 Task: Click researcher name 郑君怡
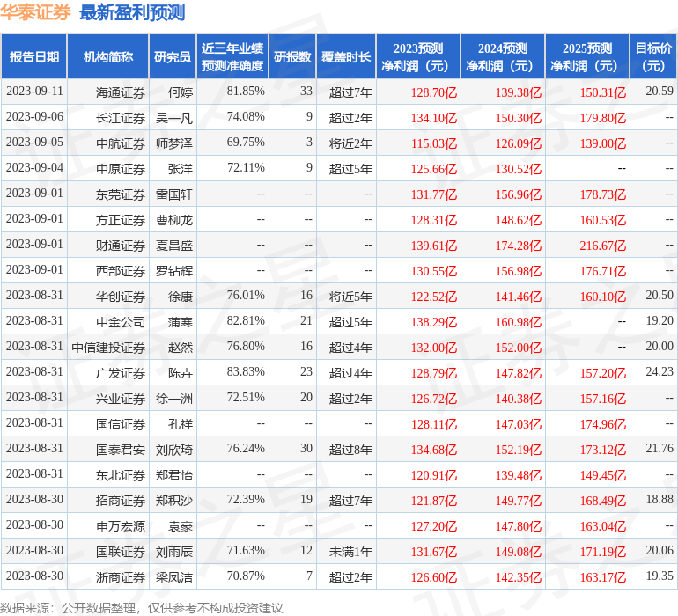pos(174,474)
